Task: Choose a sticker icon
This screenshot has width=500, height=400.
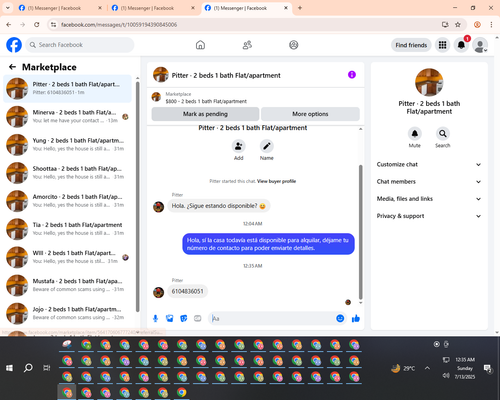Action: [184, 319]
